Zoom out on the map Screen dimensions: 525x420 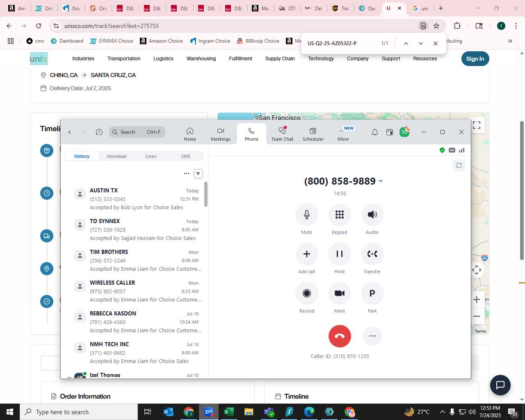(477, 316)
